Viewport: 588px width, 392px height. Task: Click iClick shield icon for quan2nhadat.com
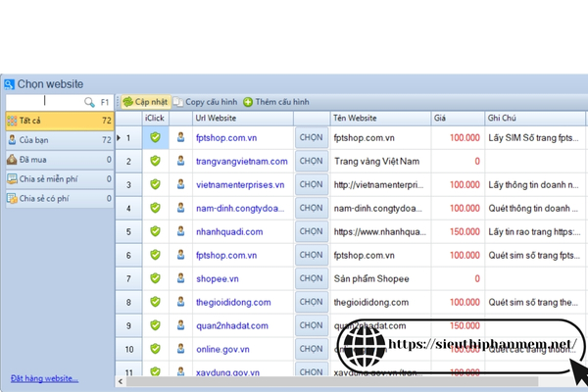(x=155, y=325)
